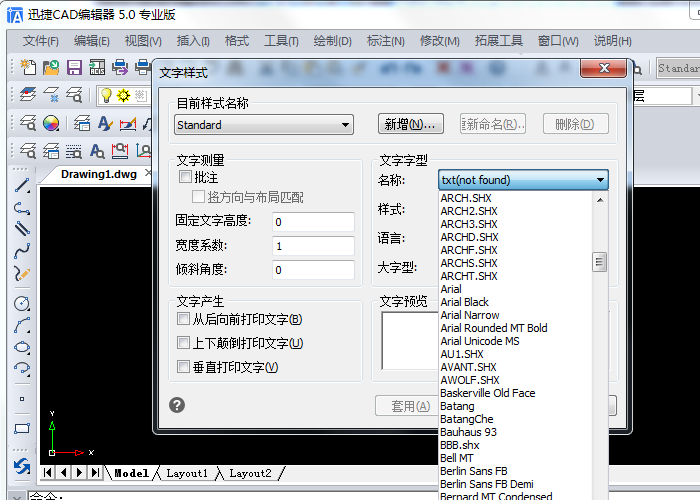Open the 文件(F) menu

click(x=41, y=41)
